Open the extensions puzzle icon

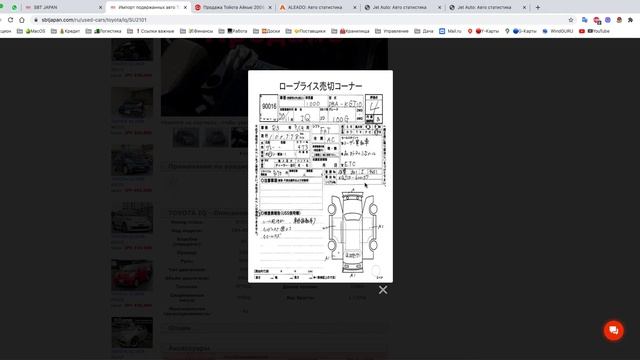click(630, 20)
